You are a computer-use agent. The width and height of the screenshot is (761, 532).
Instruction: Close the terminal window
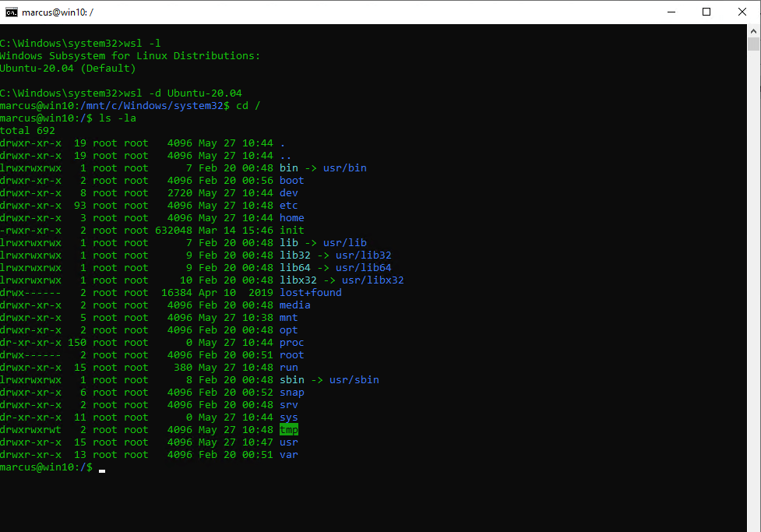742,12
